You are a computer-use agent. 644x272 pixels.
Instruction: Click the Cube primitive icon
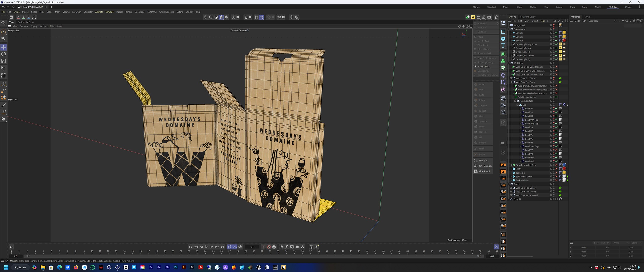pos(503,39)
